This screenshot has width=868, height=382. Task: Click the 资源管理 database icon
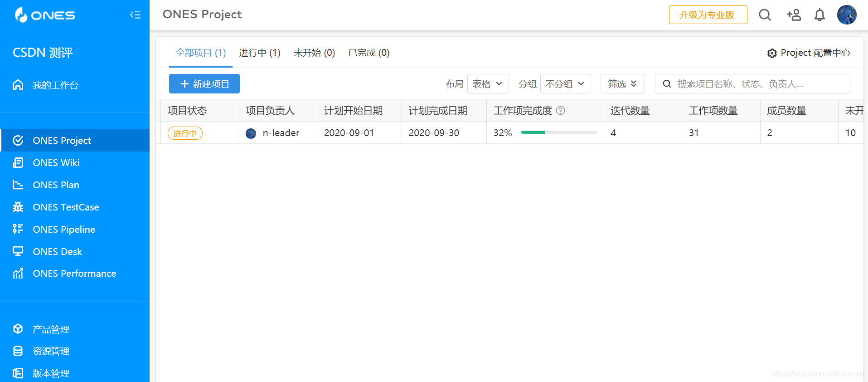click(x=18, y=351)
